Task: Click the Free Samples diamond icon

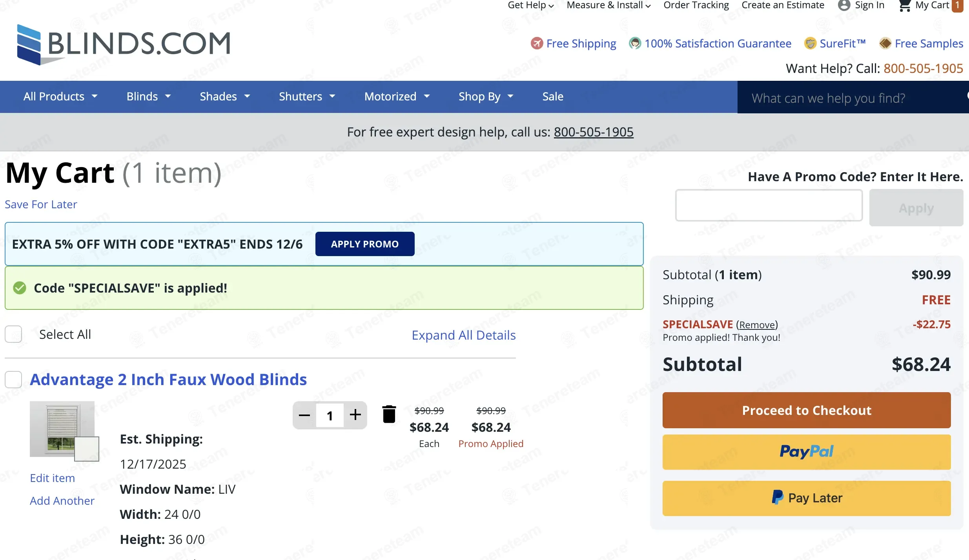Action: 885,43
